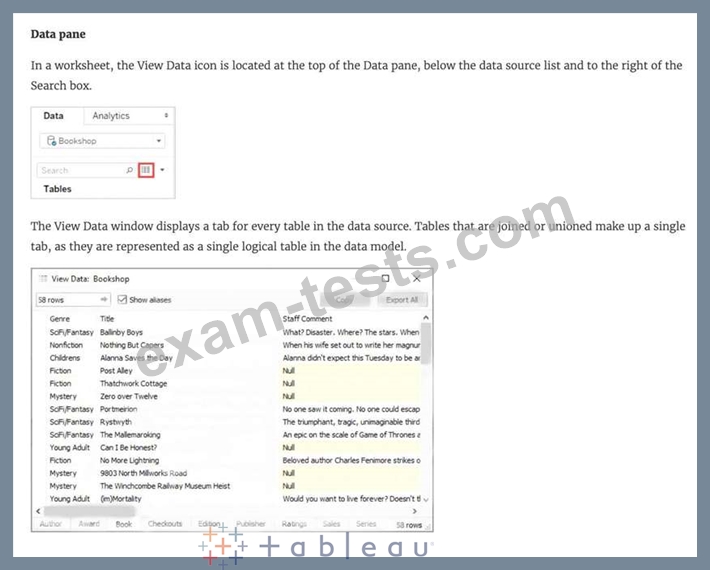Click the Null cell for Post Alley

tap(351, 370)
